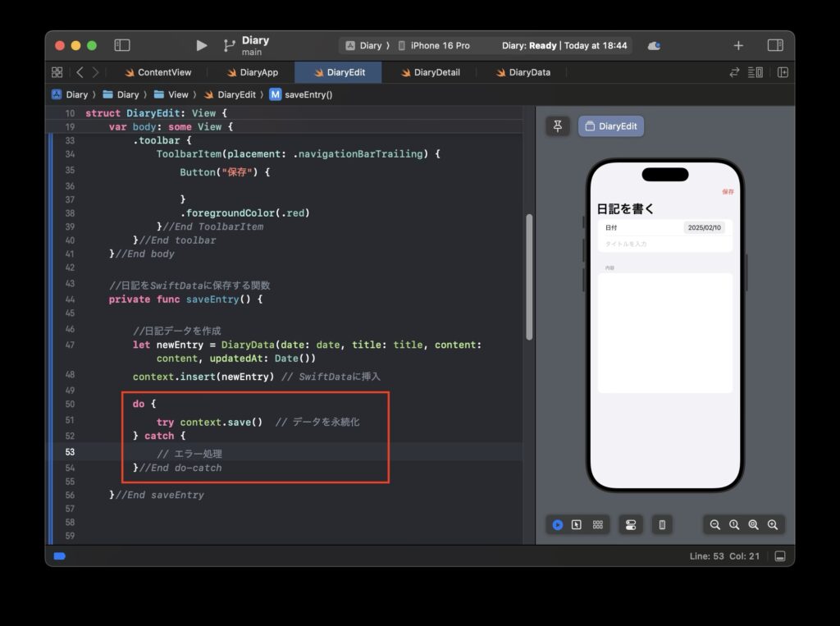Viewport: 840px width, 626px height.
Task: Toggle the inspector sidebar
Action: (775, 46)
